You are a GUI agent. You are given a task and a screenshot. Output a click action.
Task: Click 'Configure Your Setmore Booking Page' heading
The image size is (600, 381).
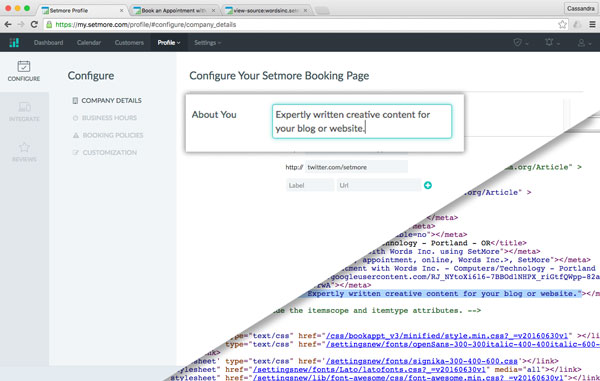[279, 76]
